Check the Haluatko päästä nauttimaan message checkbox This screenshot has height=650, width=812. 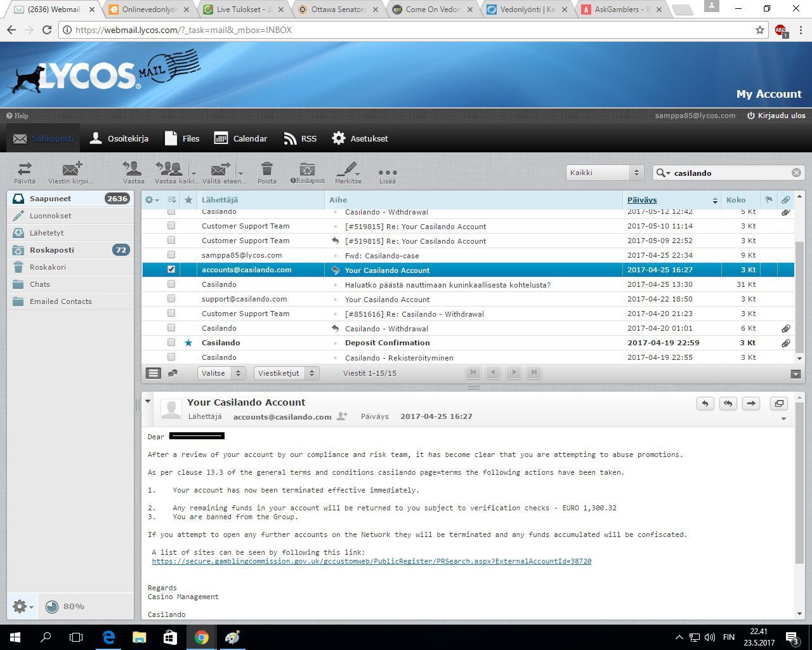pos(171,284)
